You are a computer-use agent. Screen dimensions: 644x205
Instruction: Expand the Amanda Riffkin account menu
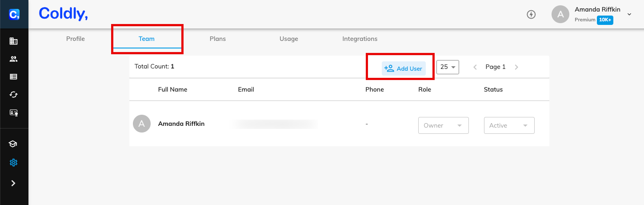pyautogui.click(x=629, y=14)
